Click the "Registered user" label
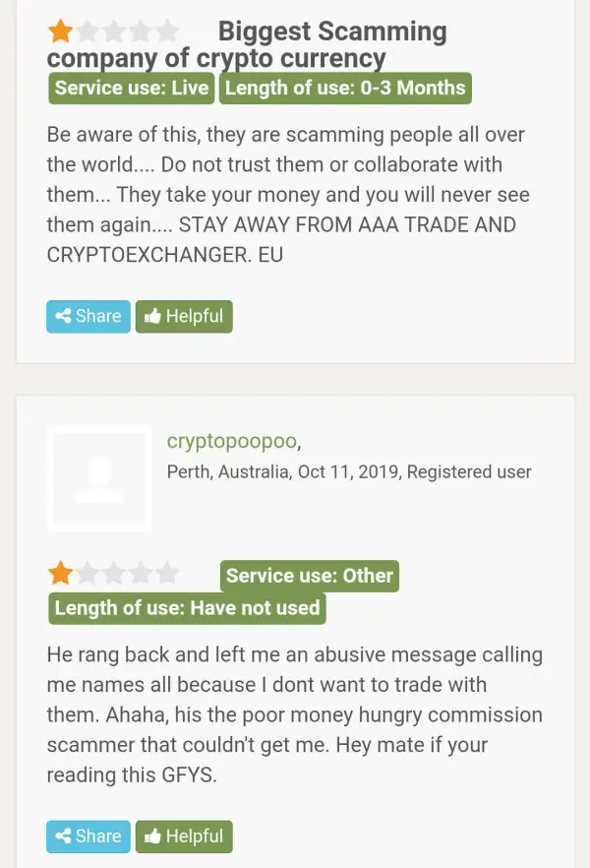 coord(469,472)
